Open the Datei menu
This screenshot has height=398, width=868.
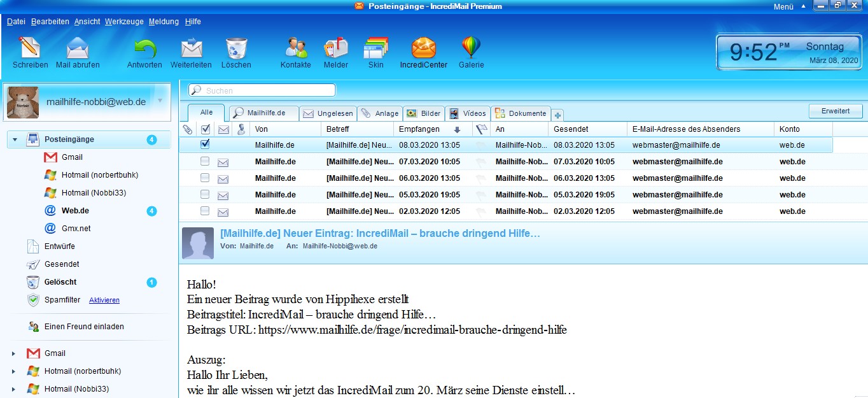tap(16, 22)
